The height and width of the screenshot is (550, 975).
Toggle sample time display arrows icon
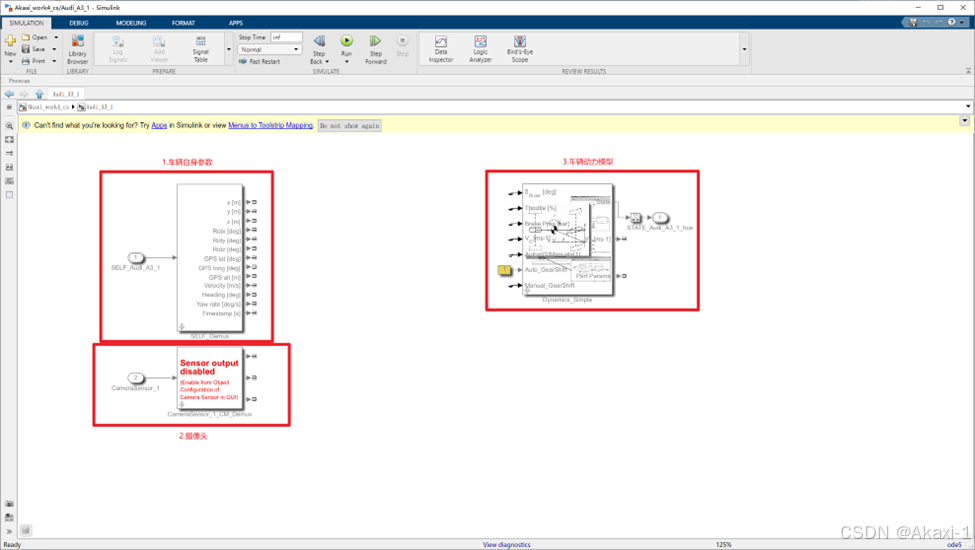pyautogui.click(x=9, y=154)
